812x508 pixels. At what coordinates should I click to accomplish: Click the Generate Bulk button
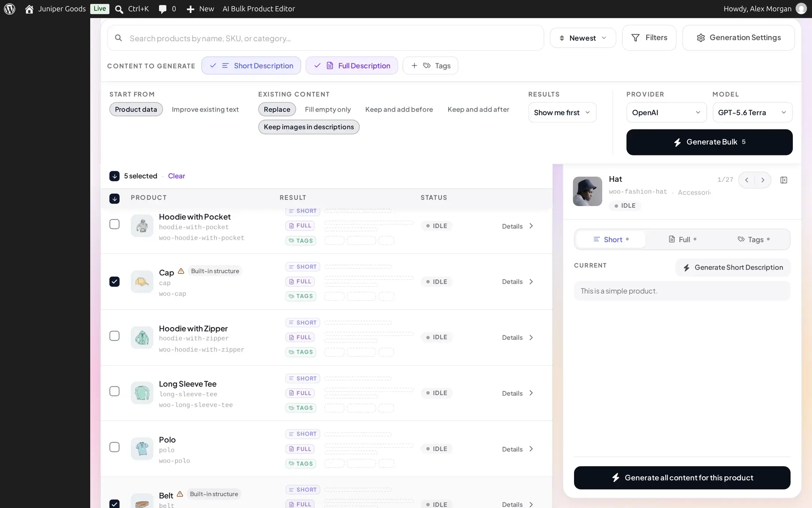pyautogui.click(x=709, y=142)
